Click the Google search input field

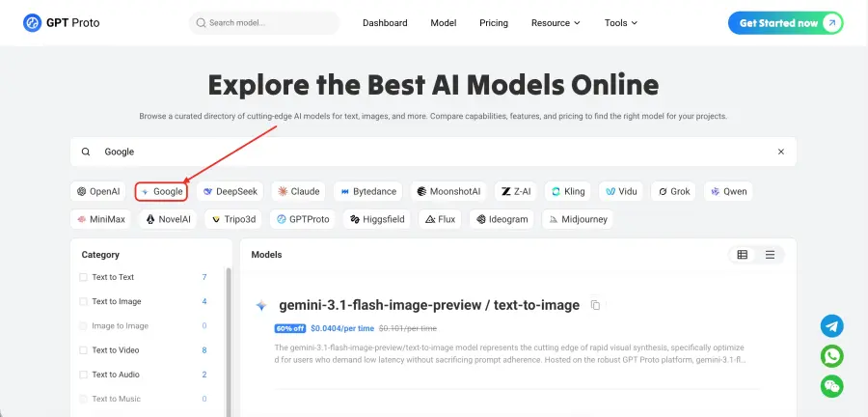click(433, 152)
